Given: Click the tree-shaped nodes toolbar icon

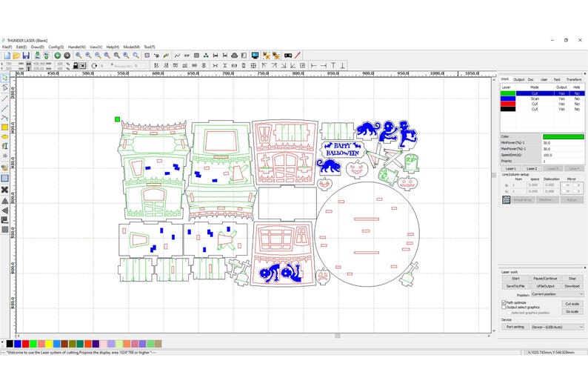Looking at the screenshot, I should click(x=206, y=56).
